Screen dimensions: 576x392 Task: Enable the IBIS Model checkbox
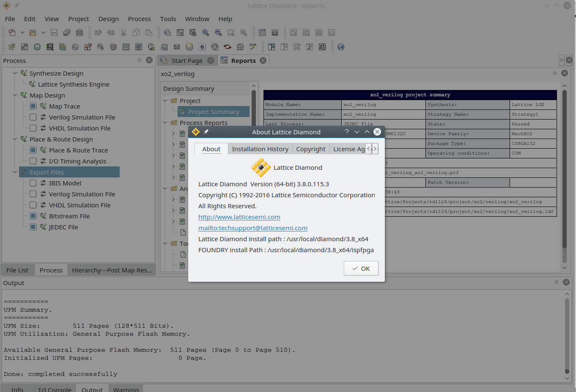(33, 183)
